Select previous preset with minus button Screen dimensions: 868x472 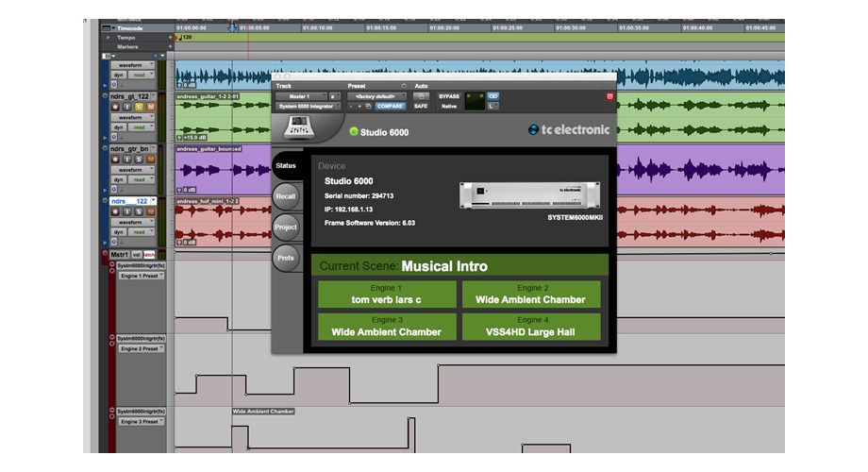(x=351, y=107)
